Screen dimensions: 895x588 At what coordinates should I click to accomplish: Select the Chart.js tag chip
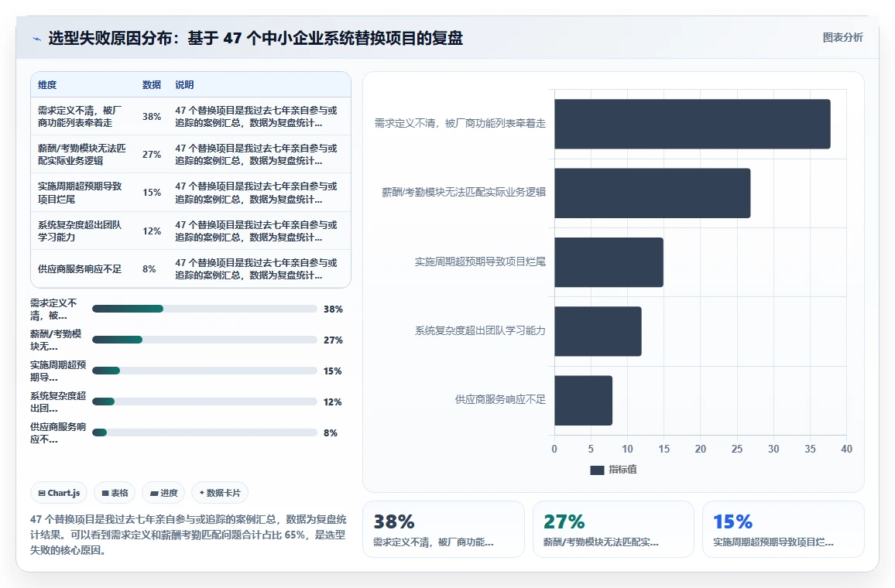(x=59, y=493)
